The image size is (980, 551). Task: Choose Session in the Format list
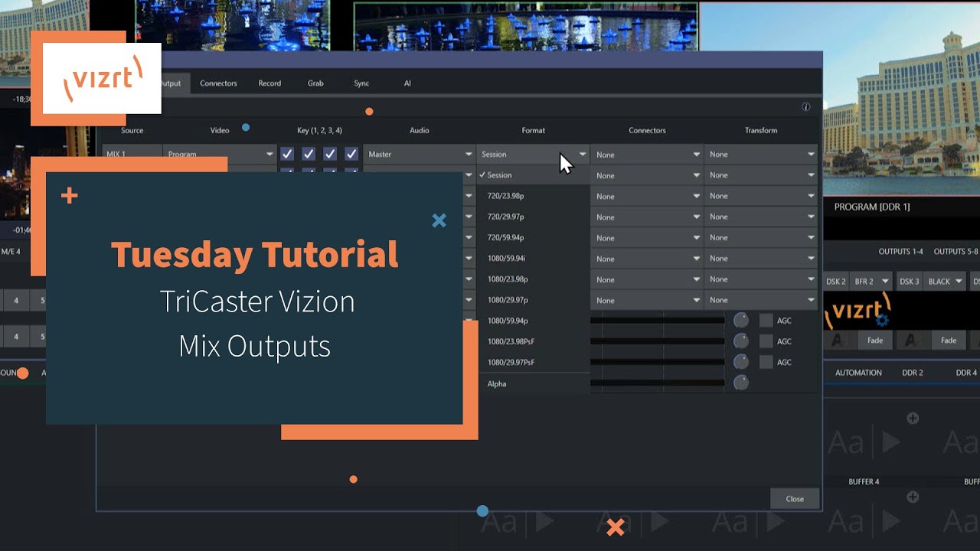pyautogui.click(x=533, y=175)
